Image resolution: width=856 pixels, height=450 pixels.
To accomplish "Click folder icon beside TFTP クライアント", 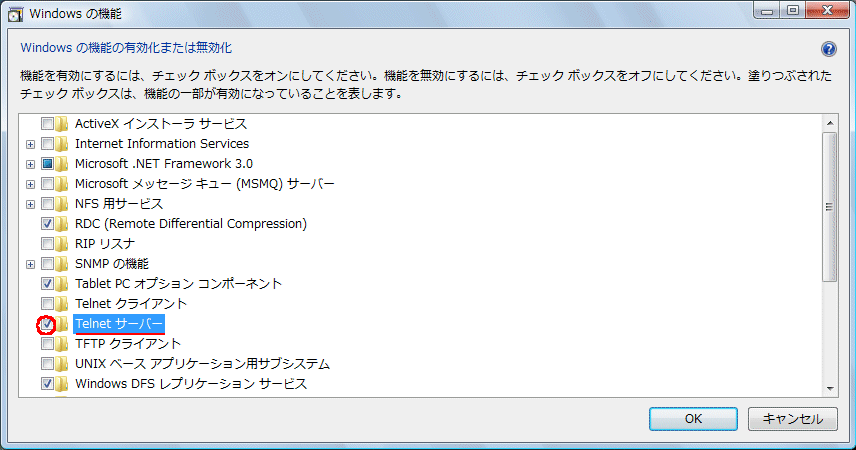I will tap(63, 344).
